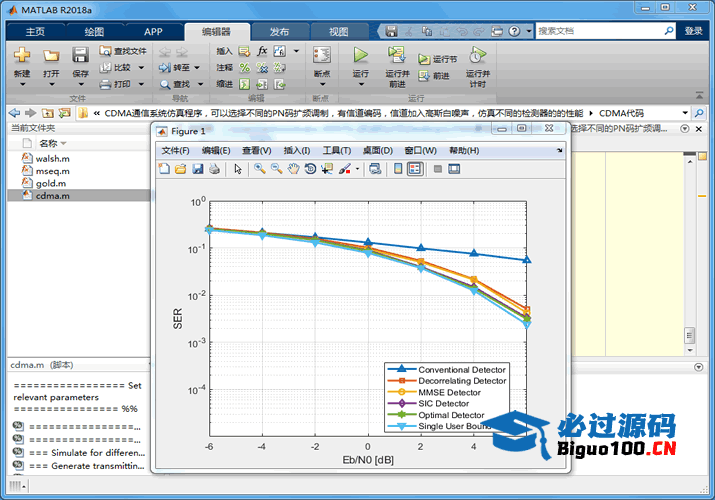The height and width of the screenshot is (500, 715).
Task: Click Run and Advance (运行并前进)
Action: [x=397, y=67]
